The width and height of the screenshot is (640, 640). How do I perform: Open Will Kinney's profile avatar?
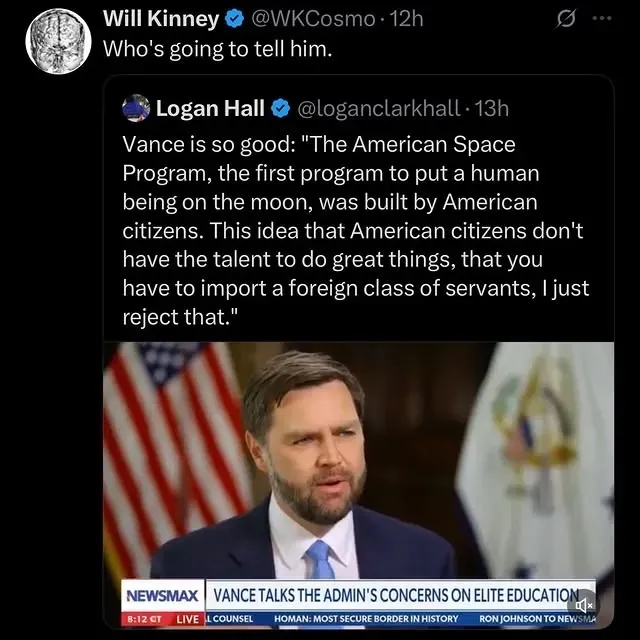click(x=58, y=41)
